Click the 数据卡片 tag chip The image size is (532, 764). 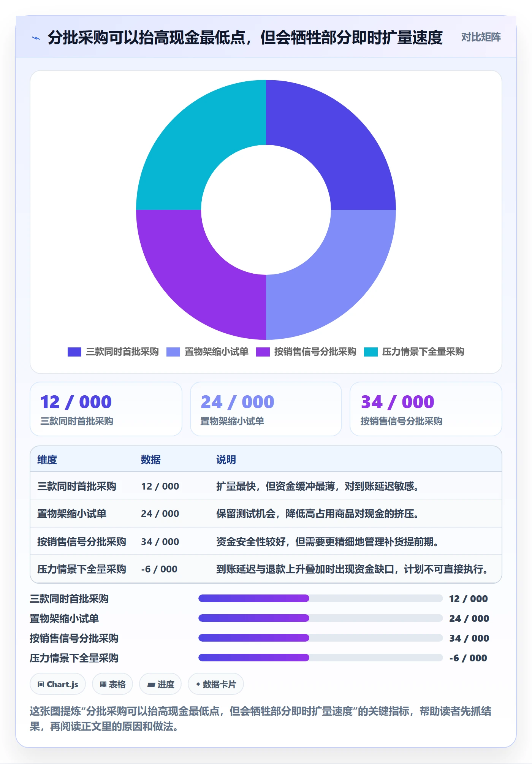pos(216,684)
